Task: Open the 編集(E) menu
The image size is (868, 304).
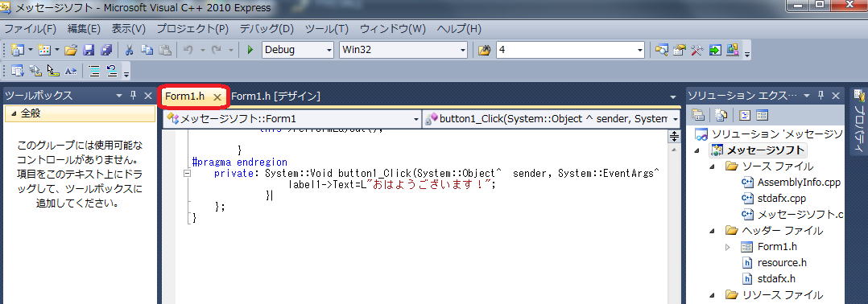Action: [84, 29]
